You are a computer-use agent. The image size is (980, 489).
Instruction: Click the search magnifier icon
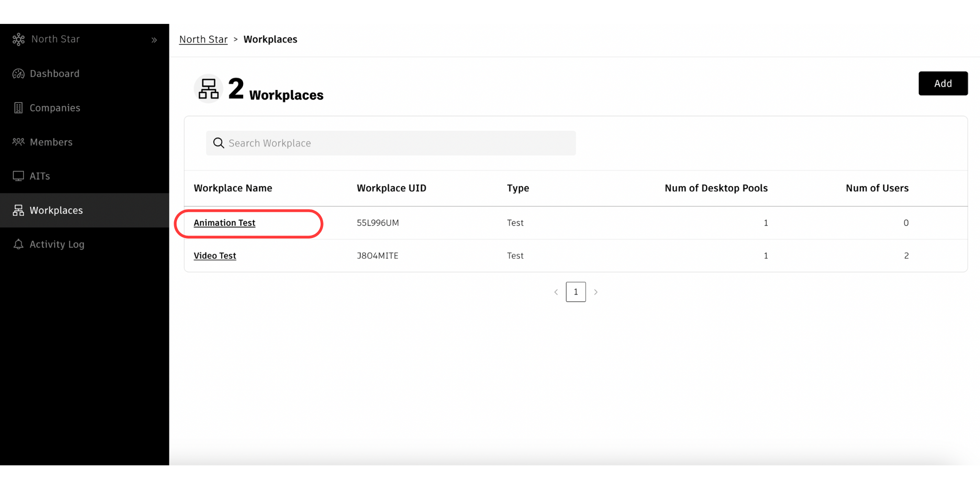tap(219, 143)
